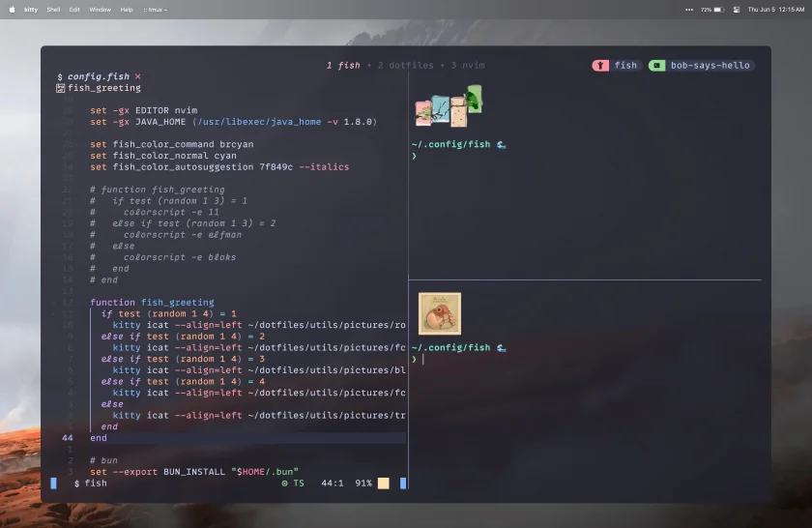Click the fish_greeting breadcrumb text
Screen dimensions: 812x528
104,88
